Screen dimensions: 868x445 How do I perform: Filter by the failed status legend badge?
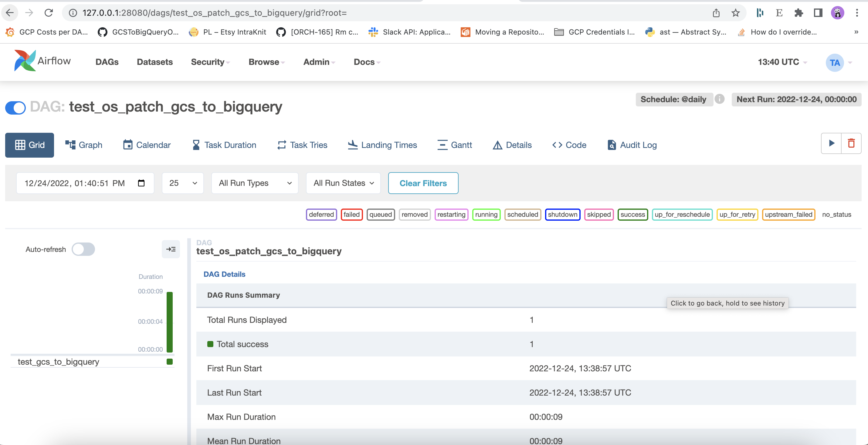pos(351,214)
